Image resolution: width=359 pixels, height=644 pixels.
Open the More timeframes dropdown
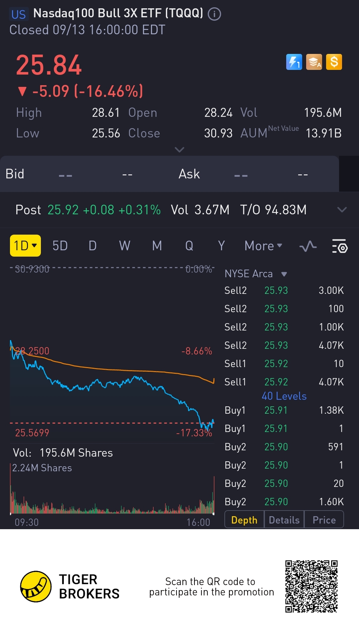click(263, 246)
